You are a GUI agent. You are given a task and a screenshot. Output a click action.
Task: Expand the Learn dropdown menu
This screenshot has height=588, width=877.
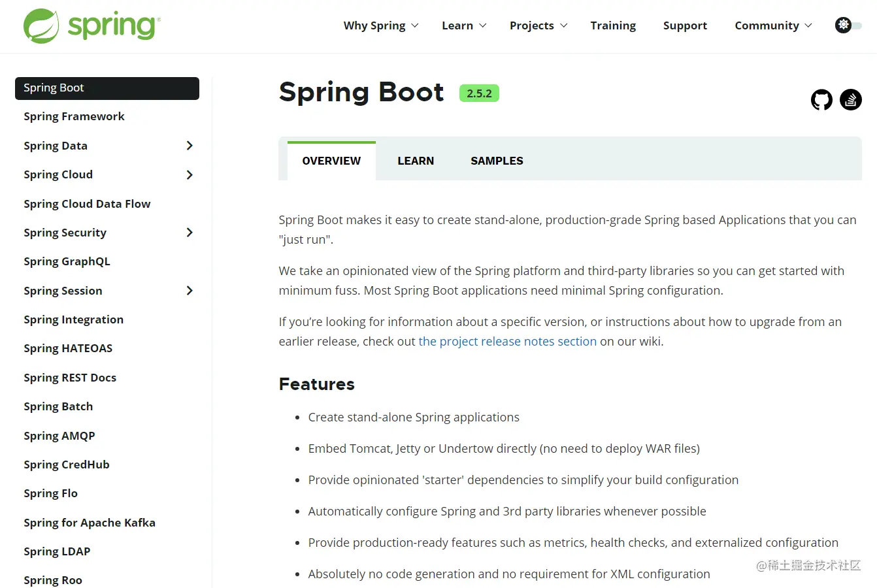pos(464,25)
